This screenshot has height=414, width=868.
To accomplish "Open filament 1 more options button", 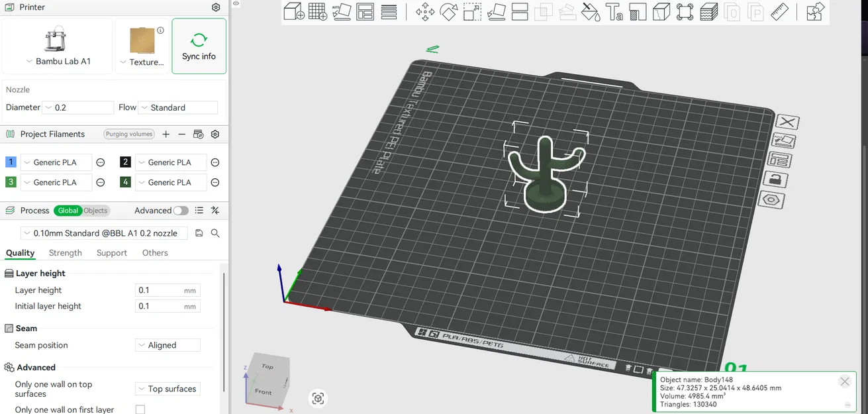I will tap(101, 162).
